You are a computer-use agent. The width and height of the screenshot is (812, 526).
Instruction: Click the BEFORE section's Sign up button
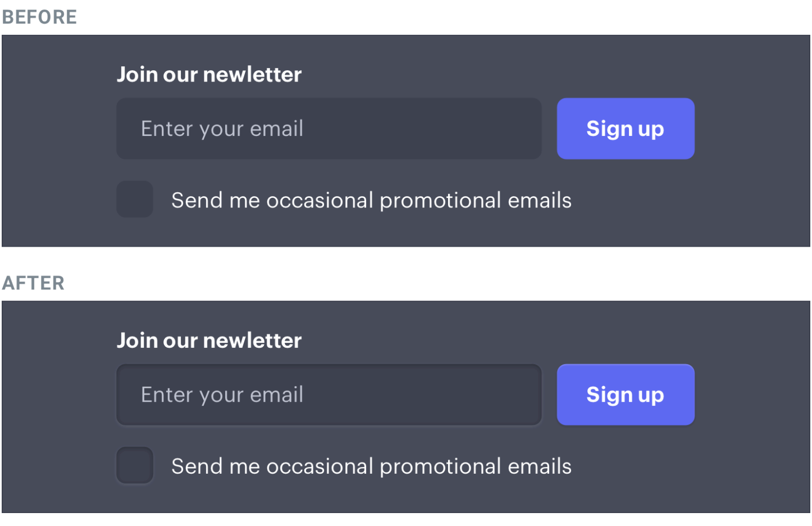tap(626, 129)
